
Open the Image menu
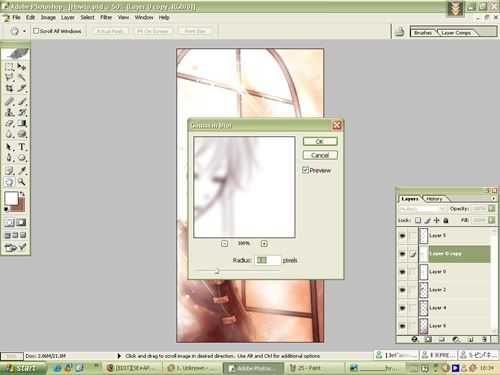pyautogui.click(x=48, y=17)
